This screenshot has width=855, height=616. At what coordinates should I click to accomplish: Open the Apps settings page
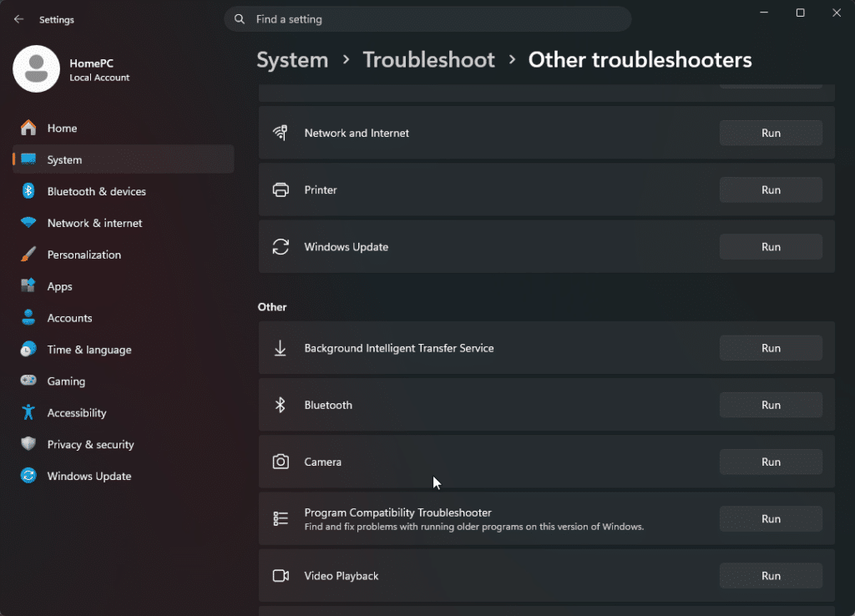tap(124, 285)
